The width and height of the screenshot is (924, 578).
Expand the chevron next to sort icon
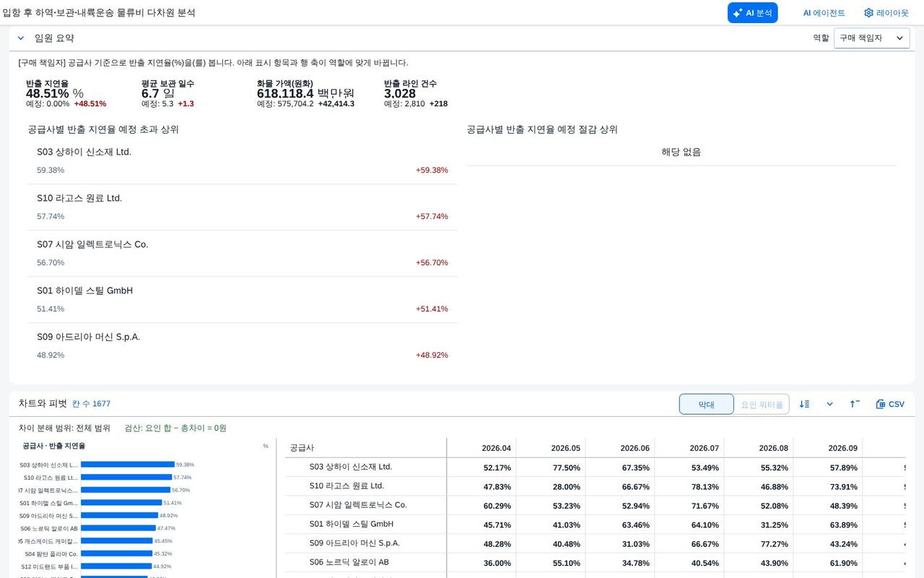[829, 404]
